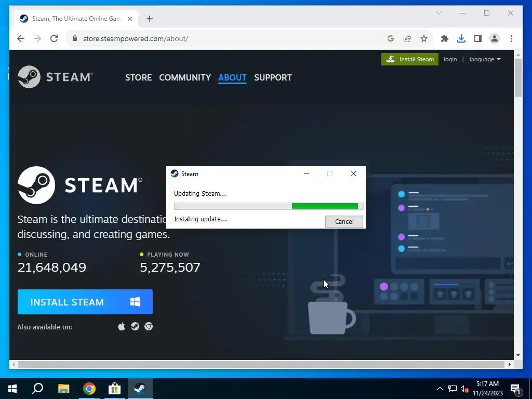Open the notification center icon
This screenshot has height=399, width=532.
(516, 389)
